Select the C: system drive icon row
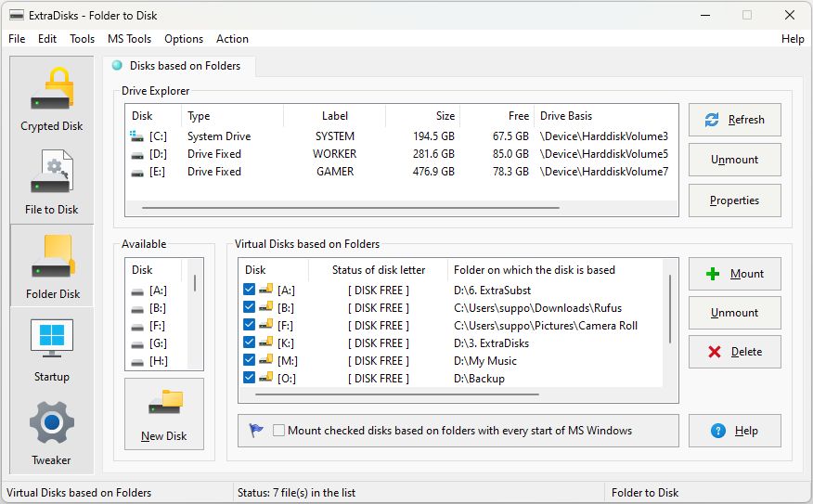Screen dimensions: 813x504 click(x=139, y=136)
